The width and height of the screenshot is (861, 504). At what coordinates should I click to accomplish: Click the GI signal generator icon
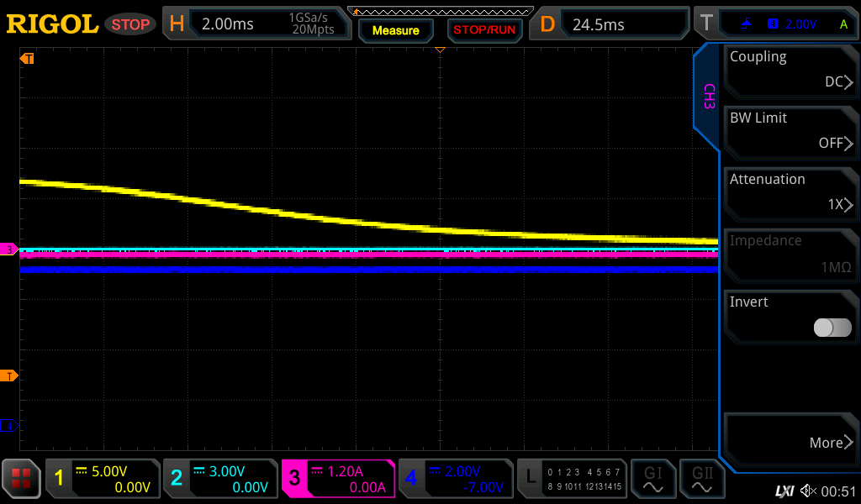[x=652, y=479]
